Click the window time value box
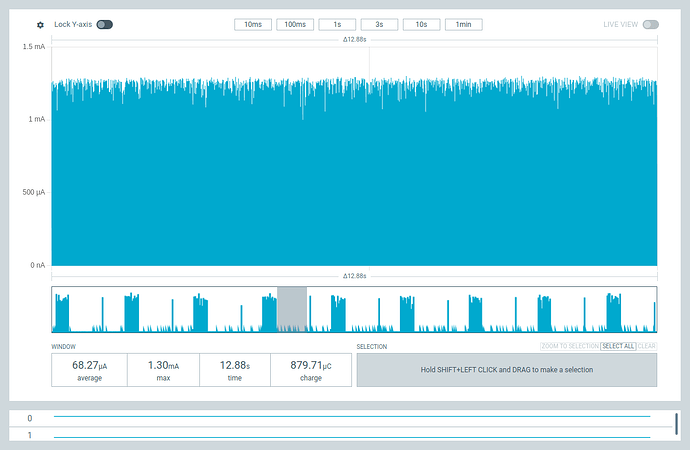690x450 pixels. click(237, 370)
